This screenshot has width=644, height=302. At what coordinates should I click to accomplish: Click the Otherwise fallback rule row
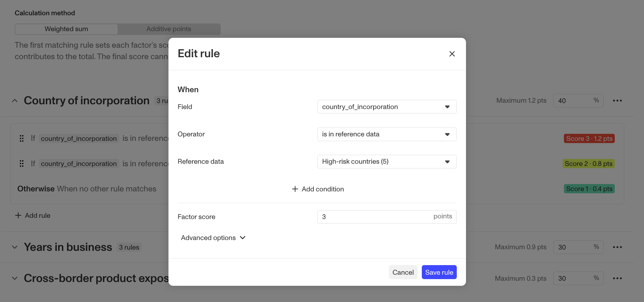(x=317, y=189)
